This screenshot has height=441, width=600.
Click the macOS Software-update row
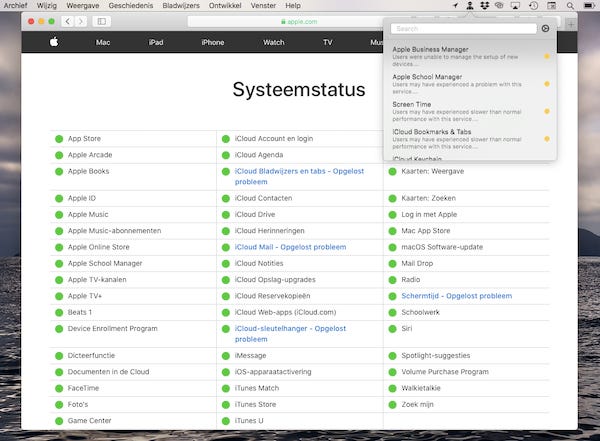[466, 247]
